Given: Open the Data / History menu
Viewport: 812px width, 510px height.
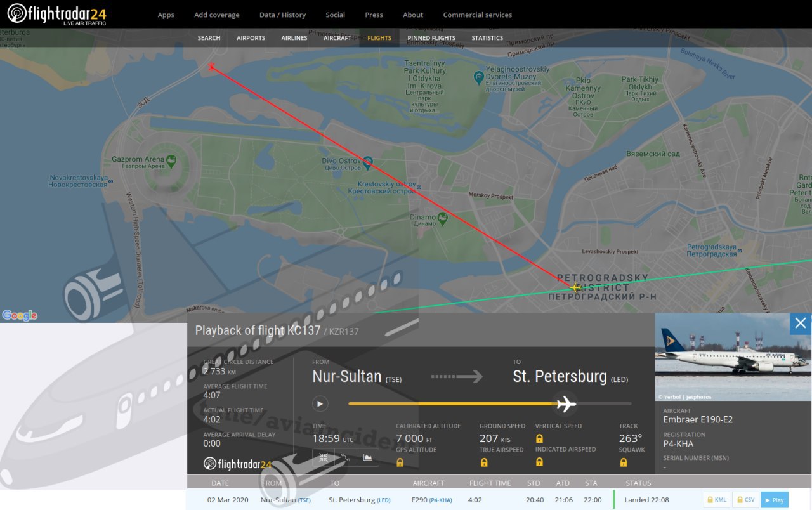Looking at the screenshot, I should [282, 15].
